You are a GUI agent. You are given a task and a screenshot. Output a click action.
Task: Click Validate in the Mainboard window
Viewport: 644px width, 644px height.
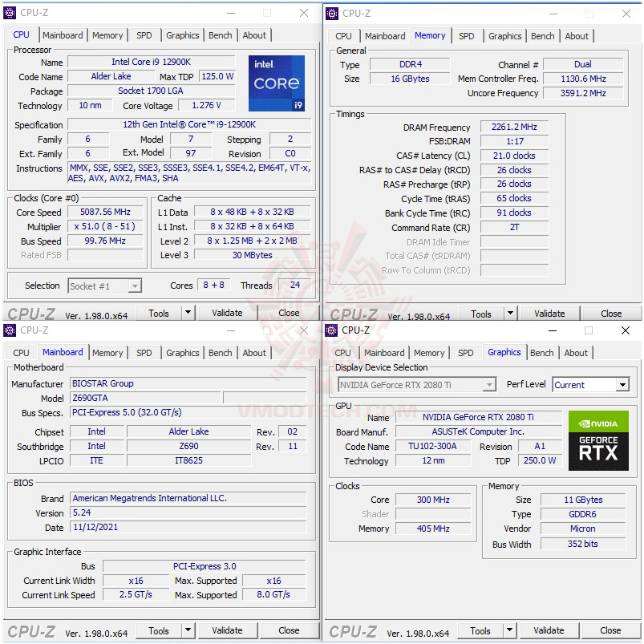(x=228, y=630)
